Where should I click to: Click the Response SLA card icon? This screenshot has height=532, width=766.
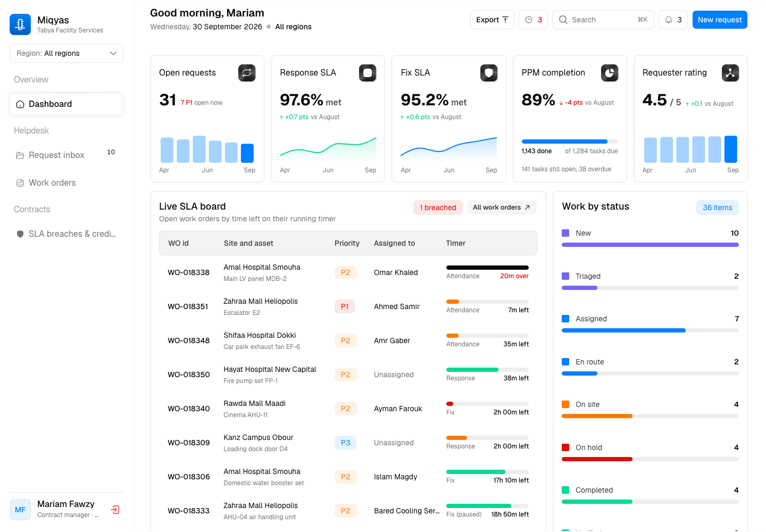pyautogui.click(x=368, y=73)
